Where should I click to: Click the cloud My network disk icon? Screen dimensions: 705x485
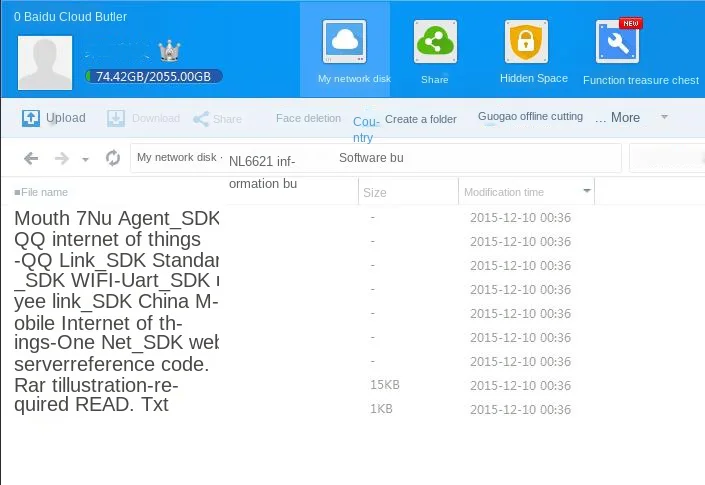[344, 42]
